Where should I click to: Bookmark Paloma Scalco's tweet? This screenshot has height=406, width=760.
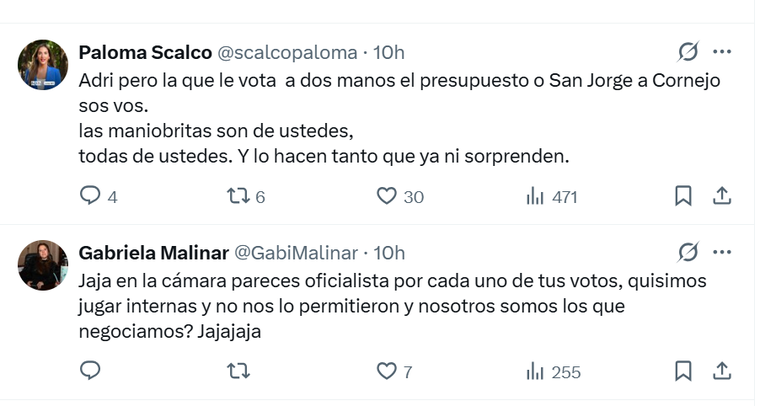point(683,197)
